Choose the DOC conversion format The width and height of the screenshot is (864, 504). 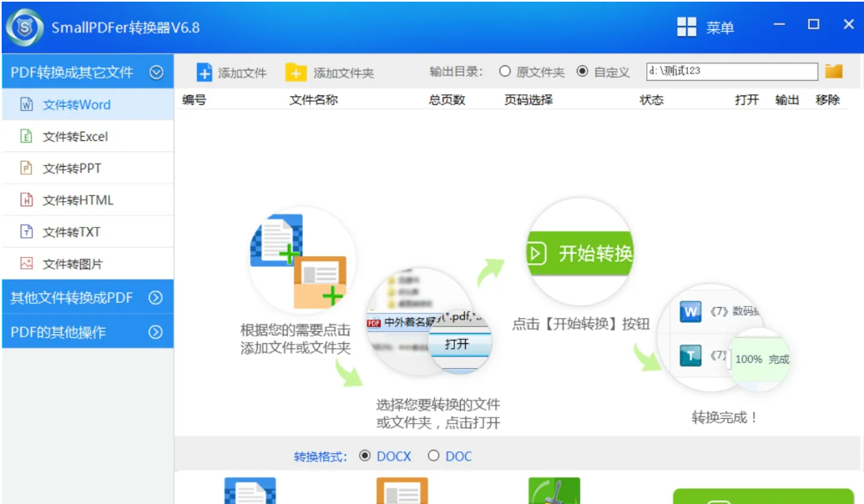[x=433, y=456]
